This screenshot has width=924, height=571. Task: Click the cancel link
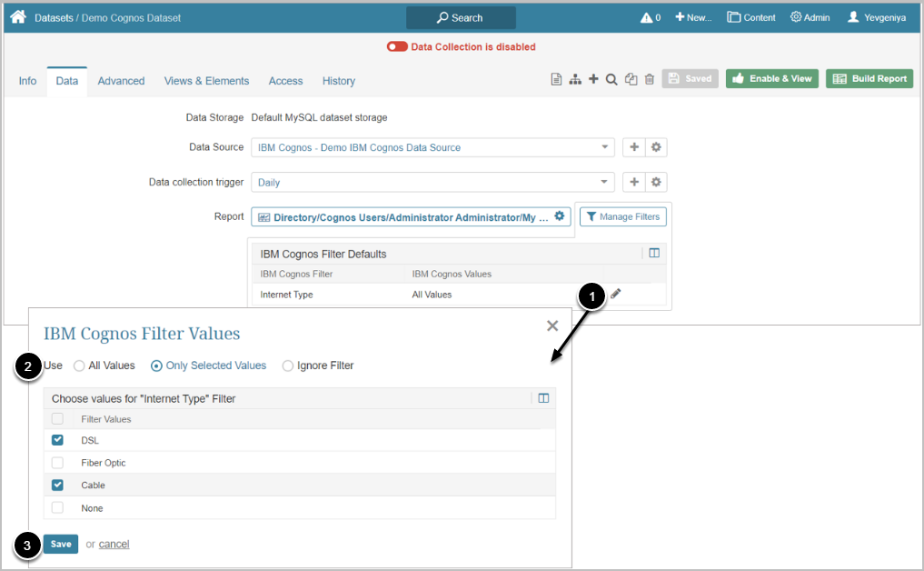(114, 544)
